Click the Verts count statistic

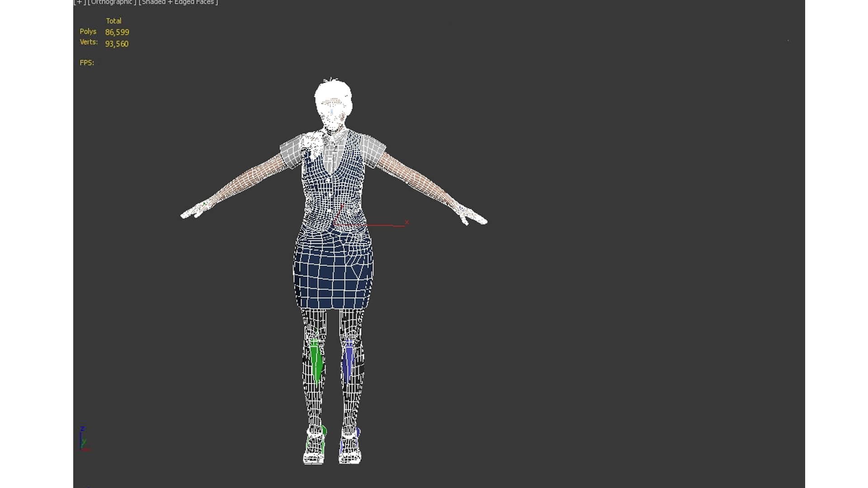[x=117, y=44]
